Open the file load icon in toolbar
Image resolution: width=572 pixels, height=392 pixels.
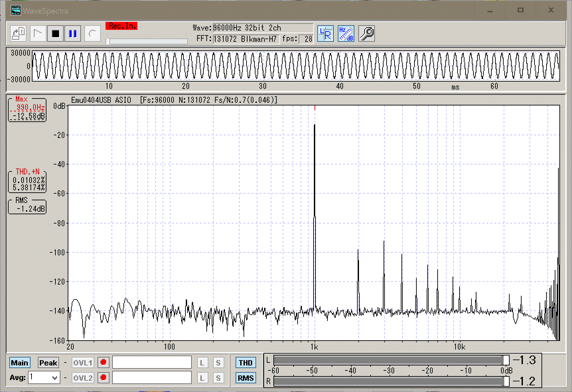(x=18, y=33)
